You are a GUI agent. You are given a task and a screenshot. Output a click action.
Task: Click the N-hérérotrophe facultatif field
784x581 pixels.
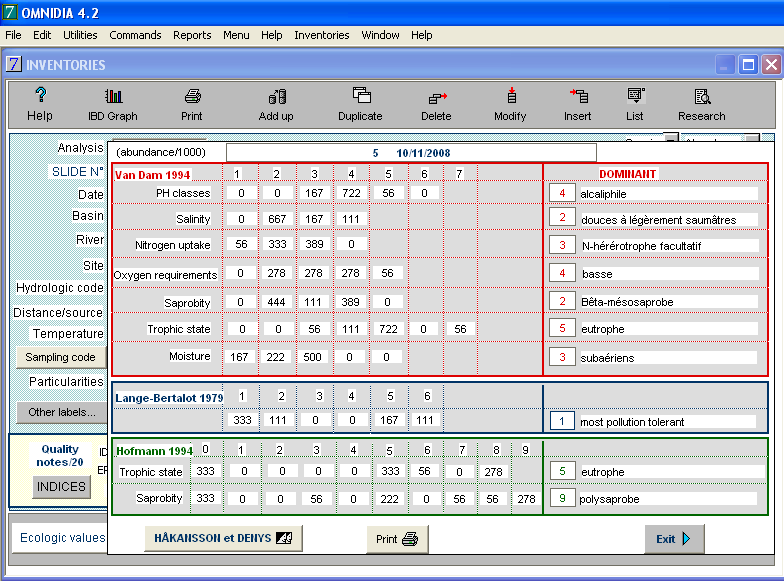coord(669,246)
